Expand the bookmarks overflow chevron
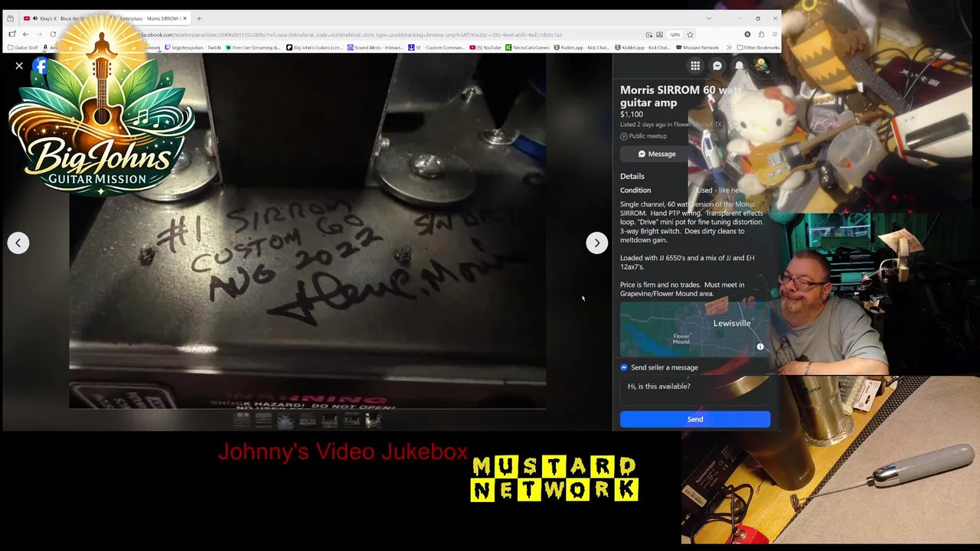The width and height of the screenshot is (980, 551). [730, 47]
